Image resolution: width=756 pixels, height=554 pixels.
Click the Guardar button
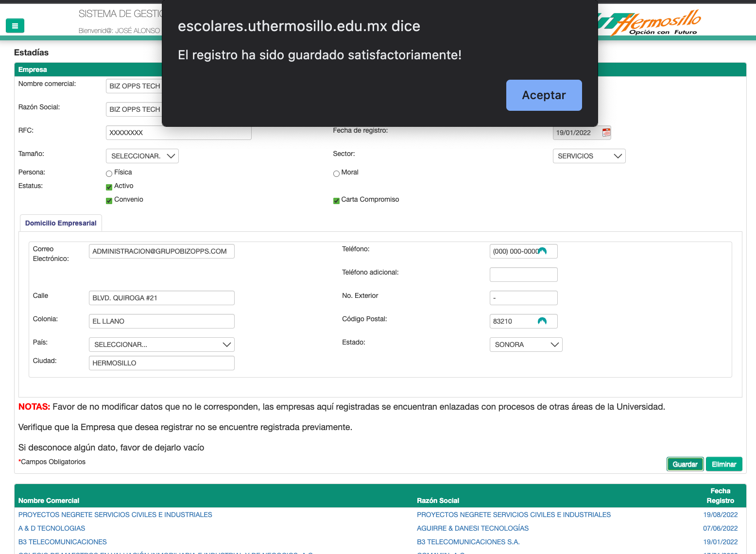click(x=685, y=464)
